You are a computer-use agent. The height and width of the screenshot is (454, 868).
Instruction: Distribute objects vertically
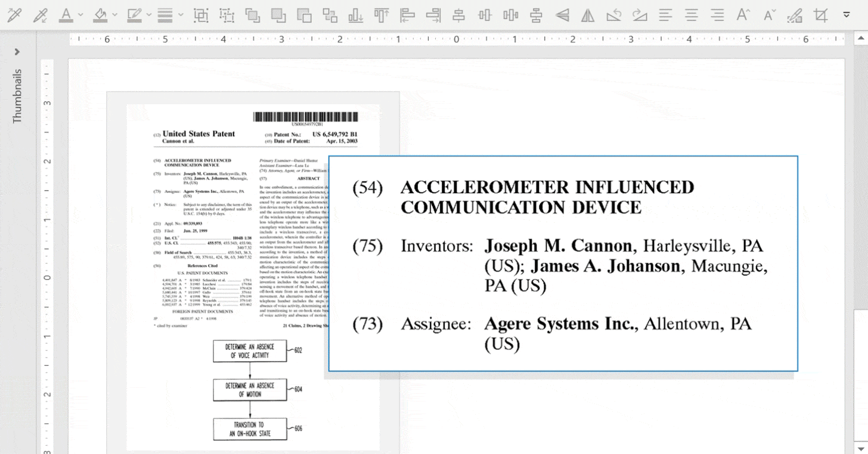point(536,15)
